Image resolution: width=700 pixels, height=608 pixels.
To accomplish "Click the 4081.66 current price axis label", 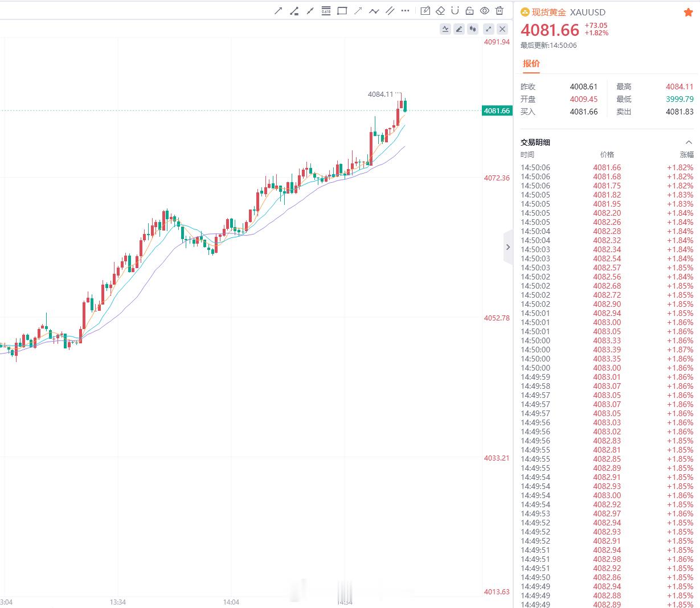I will 497,111.
